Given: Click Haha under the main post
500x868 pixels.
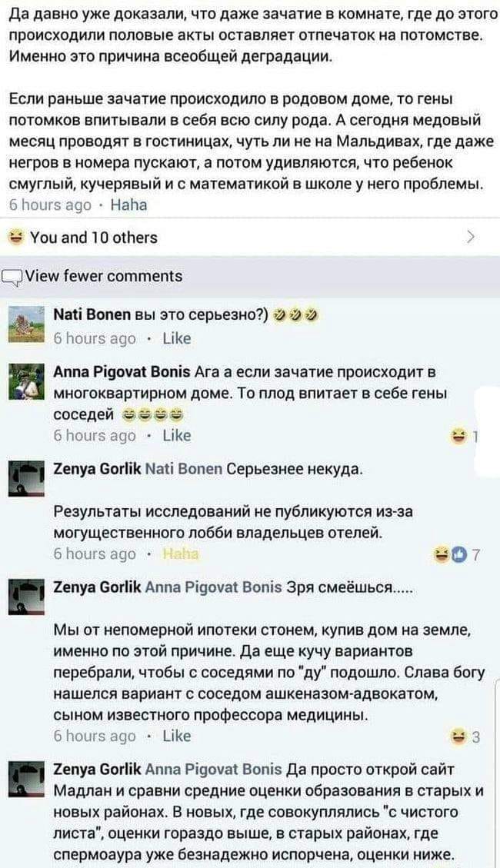Looking at the screenshot, I should 129,205.
